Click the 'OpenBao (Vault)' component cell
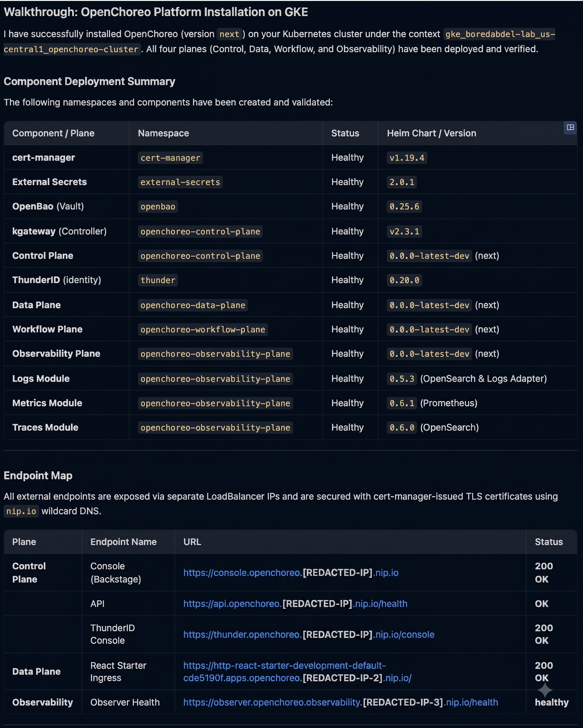Screen dimensions: 583x728 (48, 206)
